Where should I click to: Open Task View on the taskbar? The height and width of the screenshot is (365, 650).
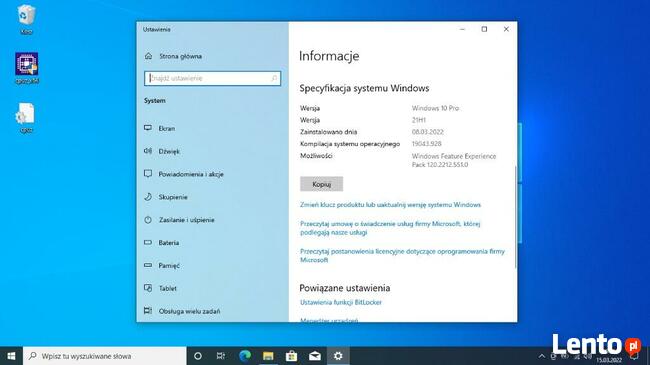point(221,356)
